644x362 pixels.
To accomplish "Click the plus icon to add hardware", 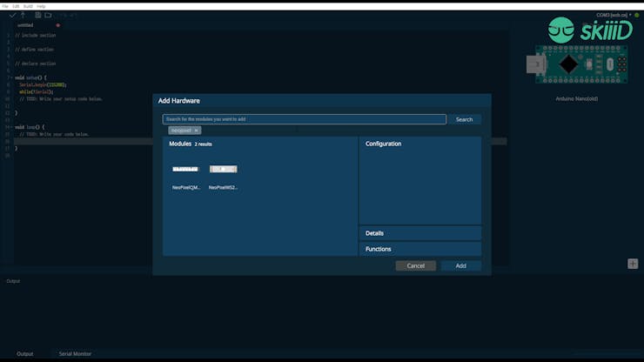I will point(633,264).
